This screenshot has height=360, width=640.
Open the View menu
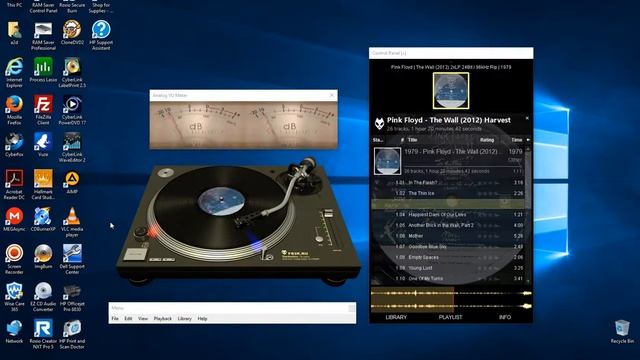143,318
